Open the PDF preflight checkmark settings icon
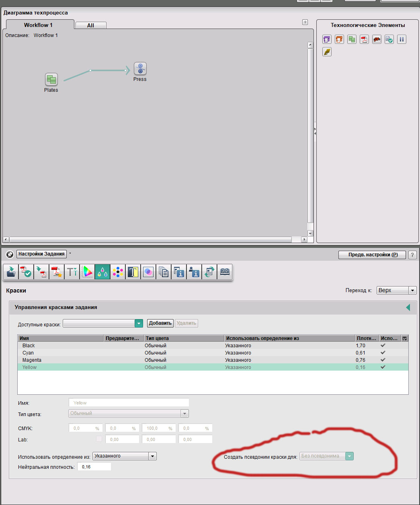Screen dimensions: 420x505 pos(27,272)
